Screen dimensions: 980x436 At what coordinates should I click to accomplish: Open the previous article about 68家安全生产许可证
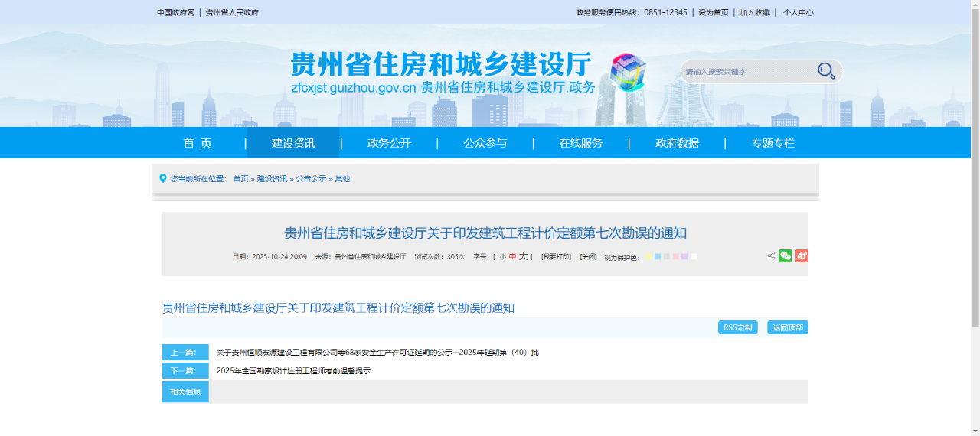(x=377, y=353)
